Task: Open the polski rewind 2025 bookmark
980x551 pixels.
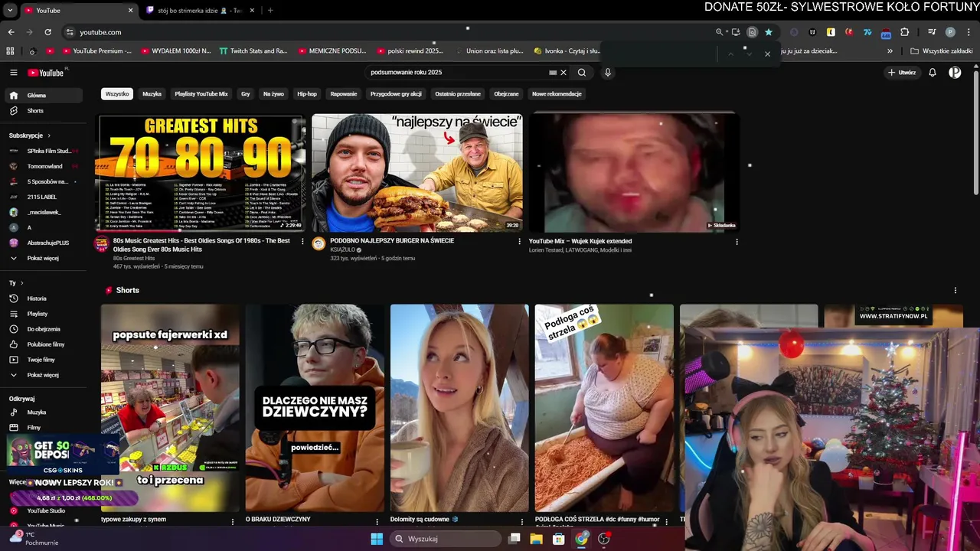Action: [x=410, y=51]
